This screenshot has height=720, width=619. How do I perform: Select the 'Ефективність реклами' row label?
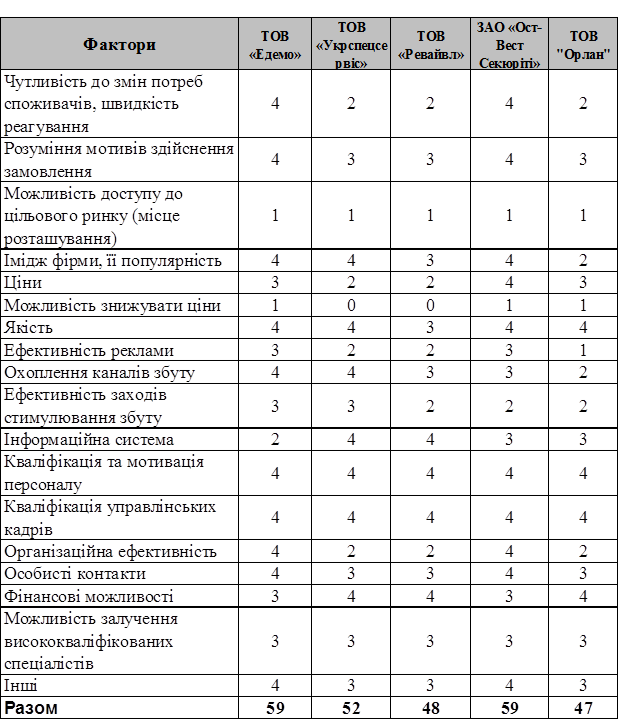tap(89, 350)
